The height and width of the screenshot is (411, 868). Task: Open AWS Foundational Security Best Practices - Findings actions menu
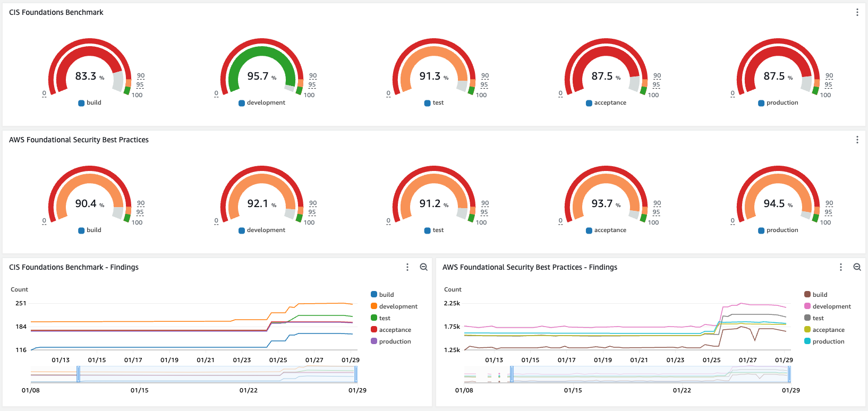(x=841, y=267)
